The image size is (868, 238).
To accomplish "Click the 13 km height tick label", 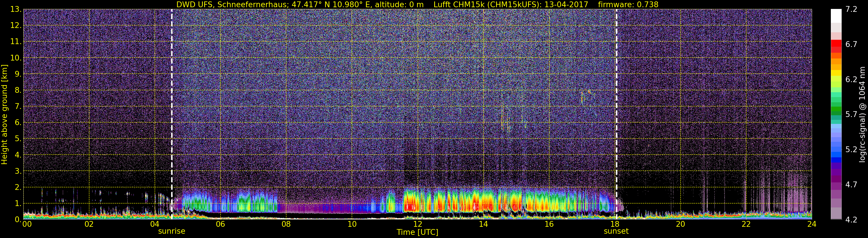I will tap(15, 10).
